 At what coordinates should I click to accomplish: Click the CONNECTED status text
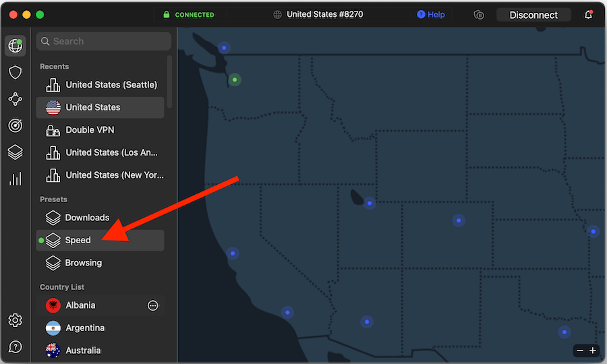194,15
